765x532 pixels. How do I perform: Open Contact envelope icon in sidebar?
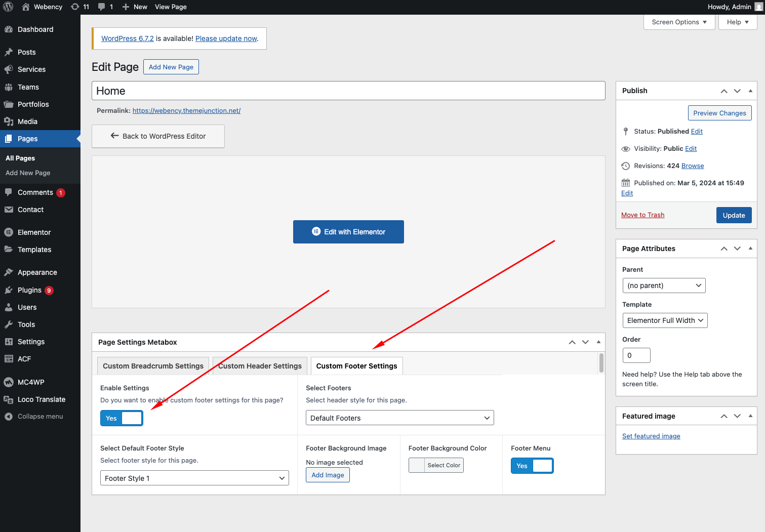tap(9, 210)
